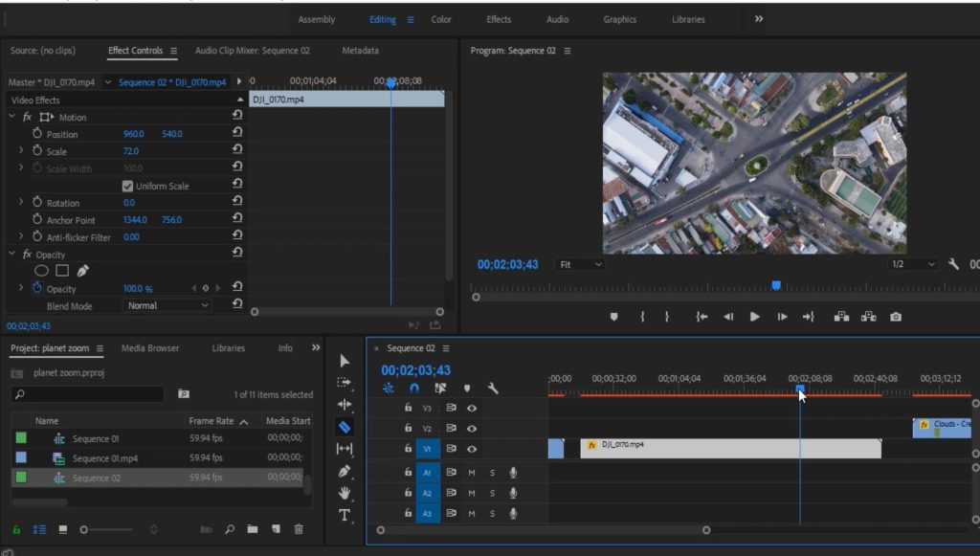Select the Pen tool in the tools panel
This screenshot has height=556, width=980.
(345, 471)
